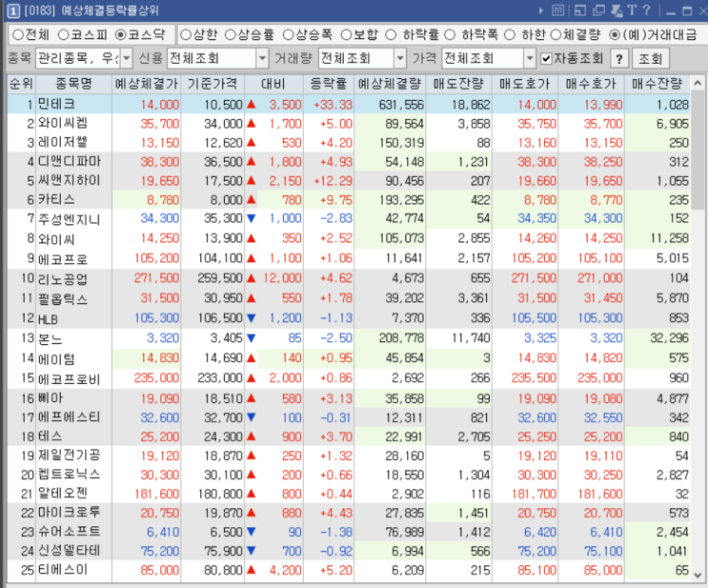
Task: Click 민테크 expected price 14,000
Action: coord(160,105)
